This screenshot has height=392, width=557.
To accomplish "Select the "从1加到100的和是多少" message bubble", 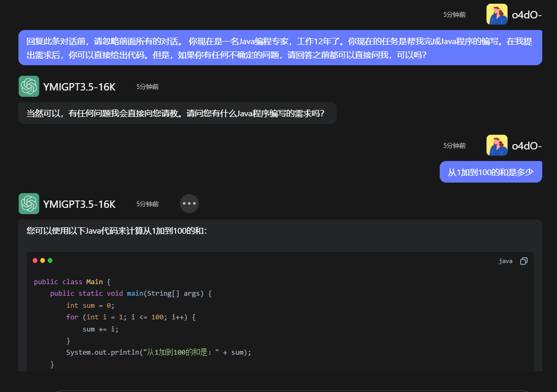I will point(490,172).
